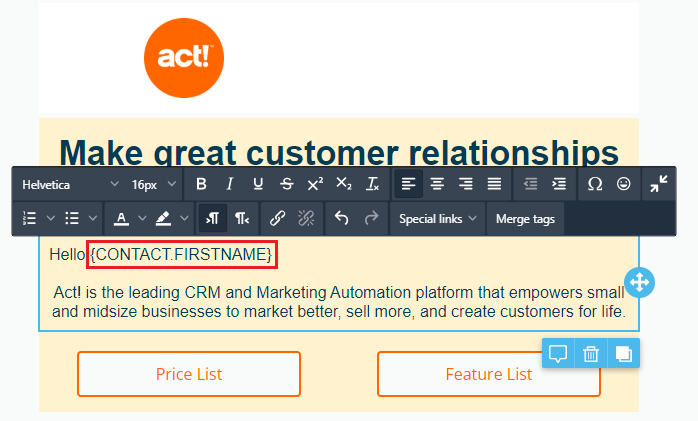The height and width of the screenshot is (421, 698).
Task: Toggle italic text formatting
Action: (230, 184)
